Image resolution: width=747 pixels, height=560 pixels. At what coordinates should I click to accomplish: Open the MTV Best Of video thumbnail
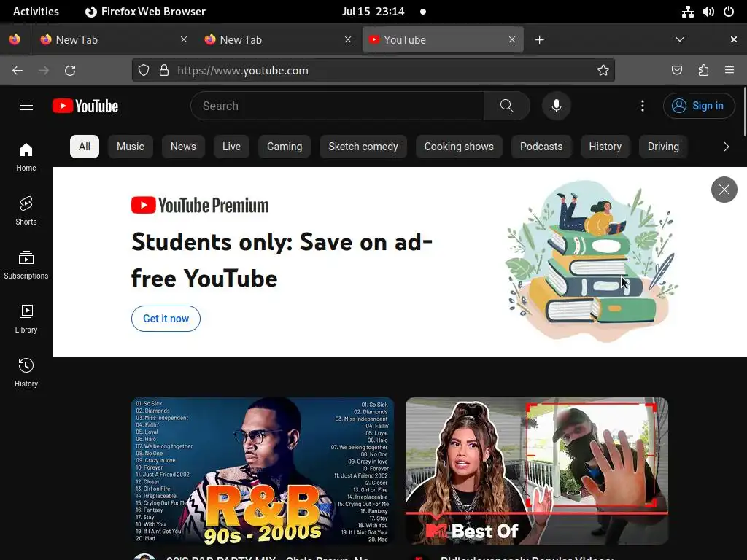537,471
